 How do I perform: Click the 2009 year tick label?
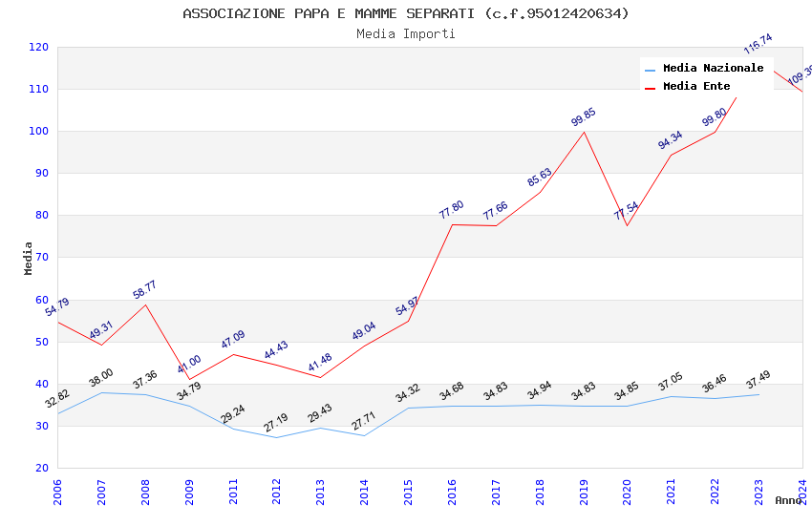tap(189, 492)
